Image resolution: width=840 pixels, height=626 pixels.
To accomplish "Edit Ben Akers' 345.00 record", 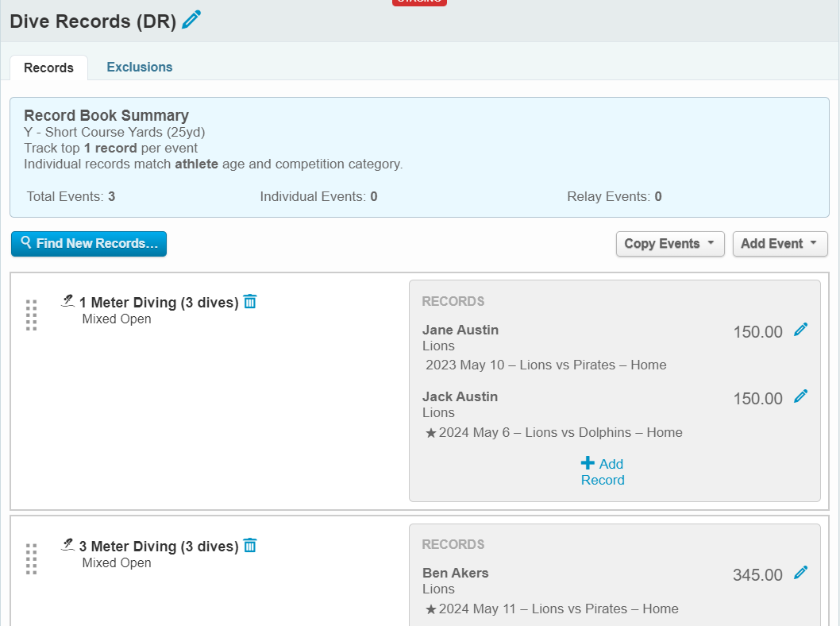I will coord(800,573).
